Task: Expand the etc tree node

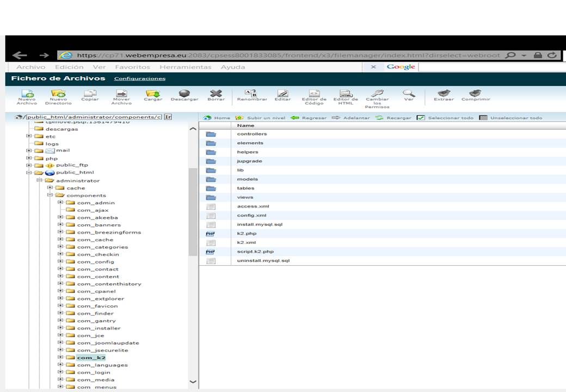Action: [28, 136]
